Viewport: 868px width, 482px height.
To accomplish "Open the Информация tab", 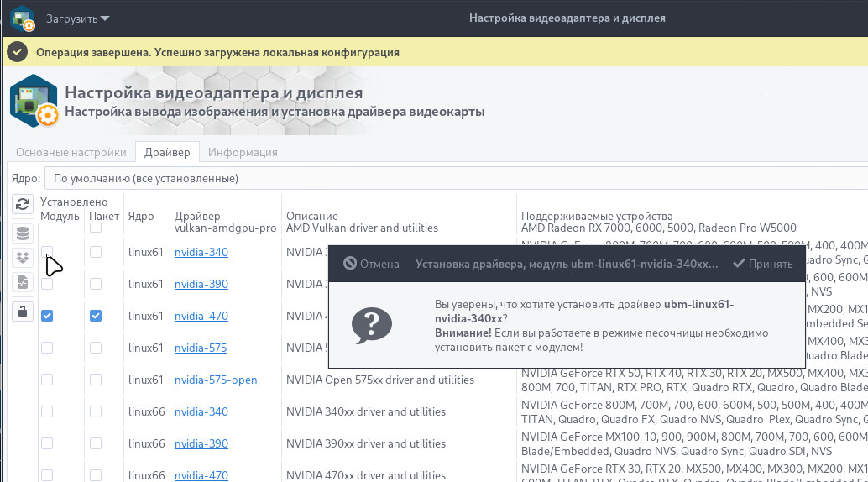I will (243, 152).
